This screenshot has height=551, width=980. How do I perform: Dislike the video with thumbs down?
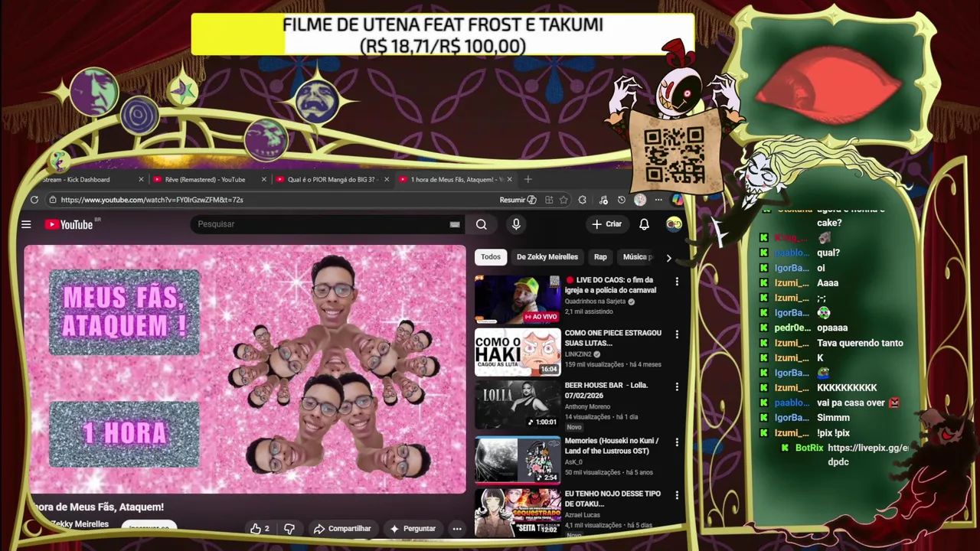point(289,529)
